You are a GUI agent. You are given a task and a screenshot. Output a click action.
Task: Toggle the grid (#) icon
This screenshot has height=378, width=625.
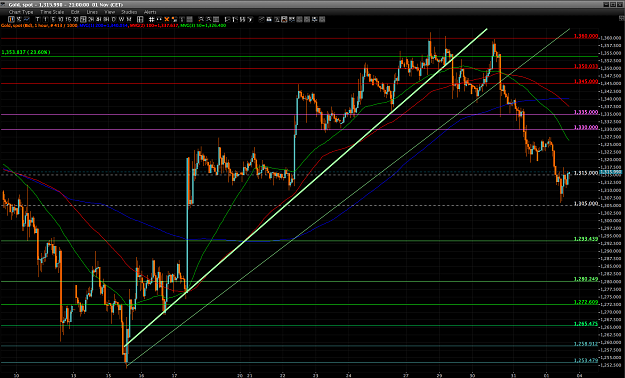(151, 19)
